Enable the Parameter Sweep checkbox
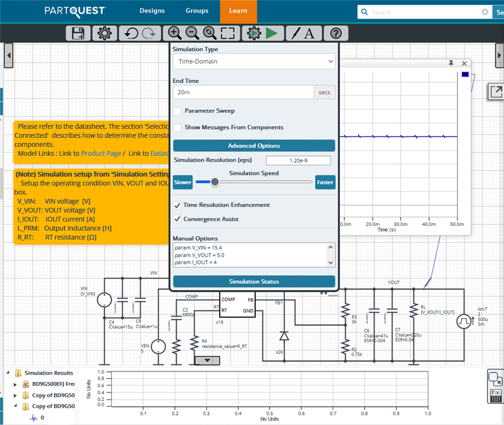504x425 pixels. coord(177,111)
